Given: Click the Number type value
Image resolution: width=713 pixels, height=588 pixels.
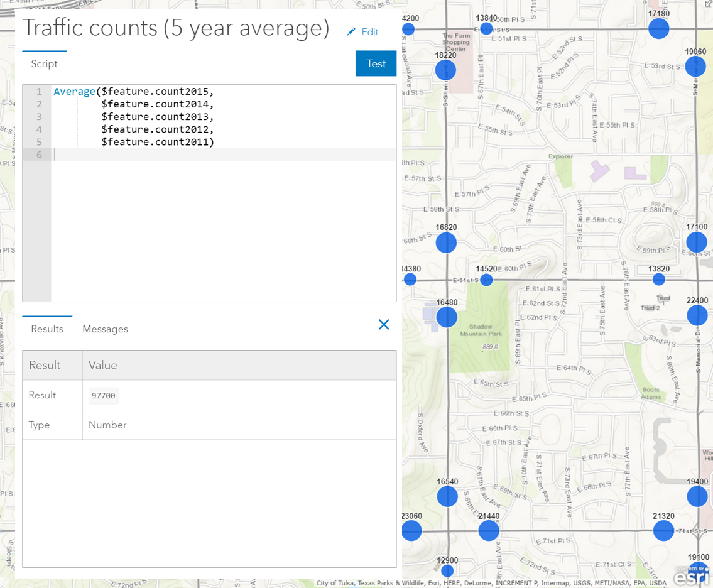Looking at the screenshot, I should pos(107,425).
